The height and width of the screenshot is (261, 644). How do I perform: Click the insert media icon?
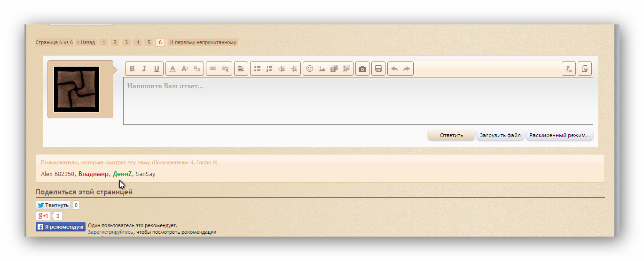[x=334, y=69]
